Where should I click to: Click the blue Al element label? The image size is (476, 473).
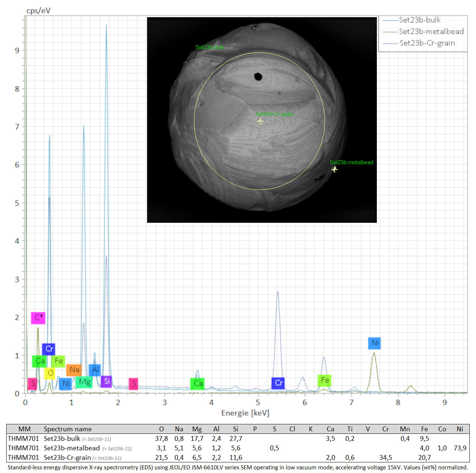click(95, 370)
